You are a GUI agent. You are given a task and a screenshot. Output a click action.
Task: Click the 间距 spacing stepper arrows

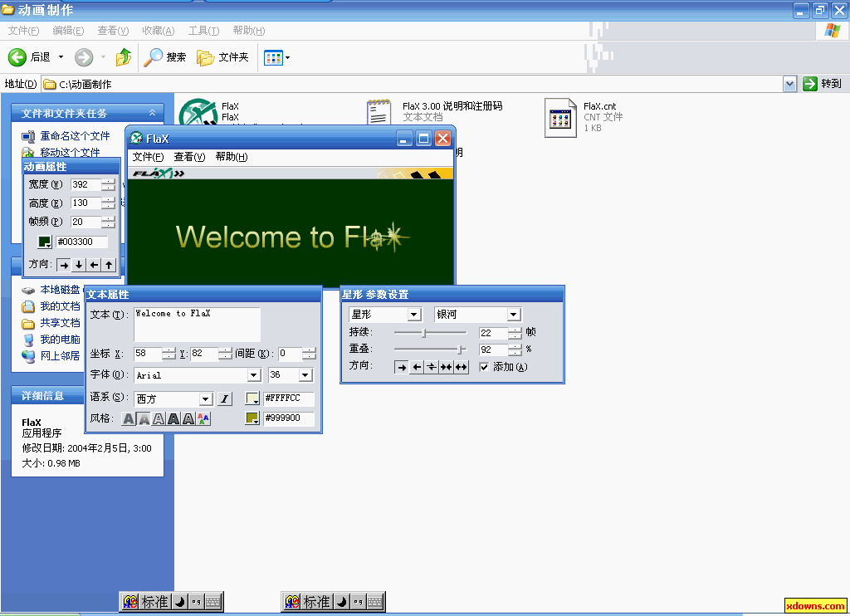coord(309,354)
